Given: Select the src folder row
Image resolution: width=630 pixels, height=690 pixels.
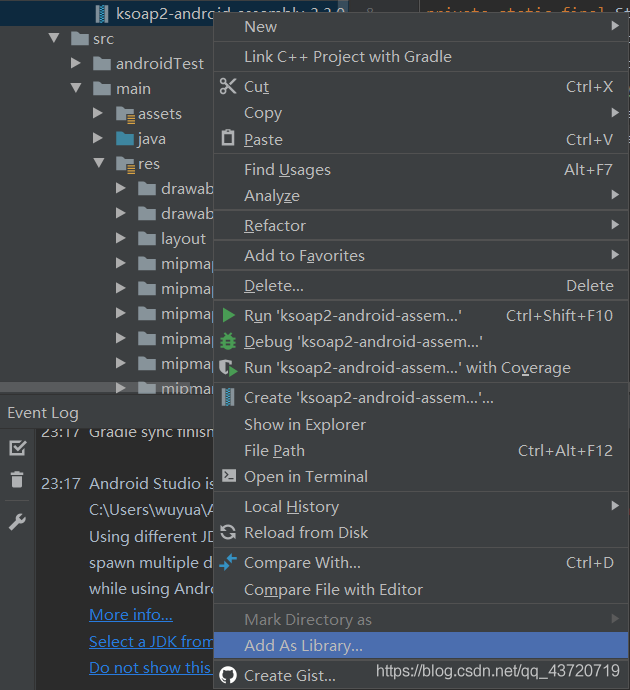Looking at the screenshot, I should pos(107,38).
